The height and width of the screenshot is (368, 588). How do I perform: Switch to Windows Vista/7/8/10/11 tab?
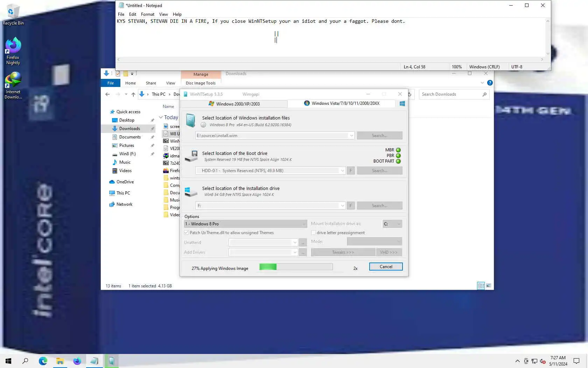tap(342, 103)
